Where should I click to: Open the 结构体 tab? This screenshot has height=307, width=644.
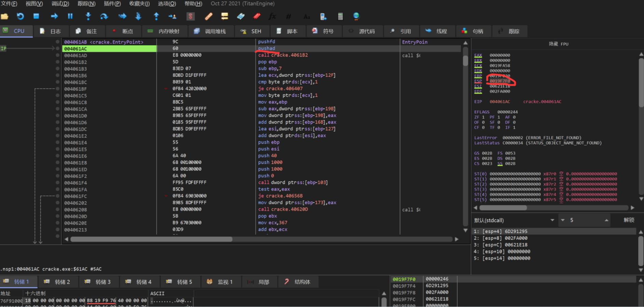[x=298, y=282]
